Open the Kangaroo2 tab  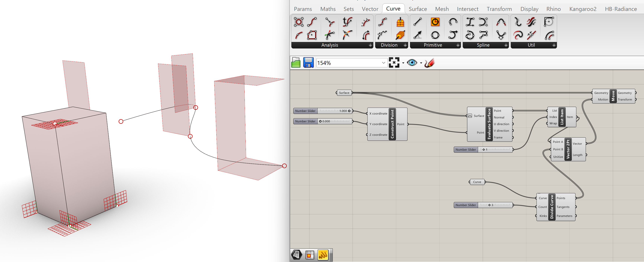click(582, 9)
